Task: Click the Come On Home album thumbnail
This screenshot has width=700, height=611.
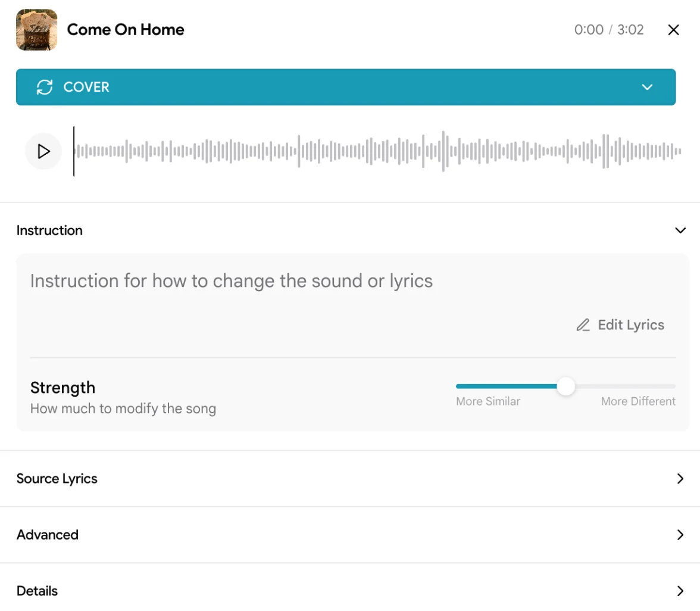Action: tap(37, 30)
